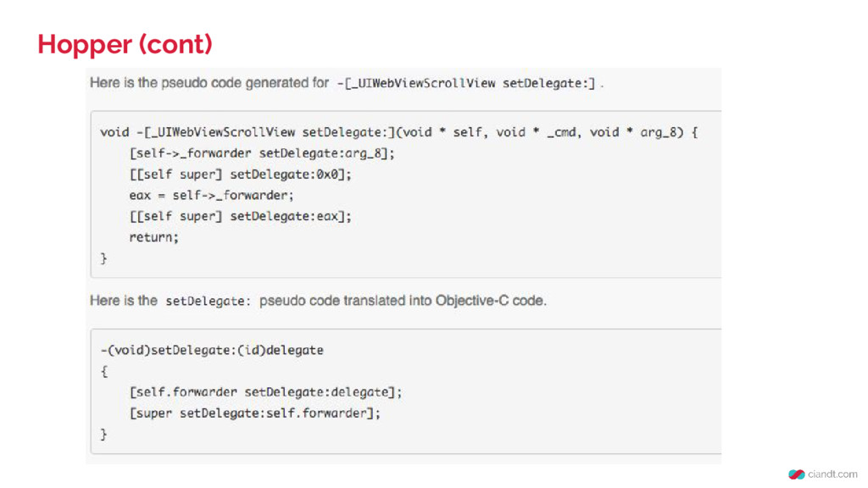Click the closing brace of the Objective-C block
Image resolution: width=868 pixels, height=488 pixels.
tap(103, 435)
